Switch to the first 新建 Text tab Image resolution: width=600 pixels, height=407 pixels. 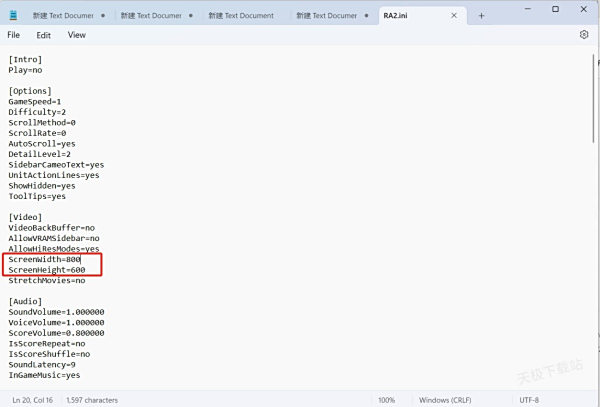point(62,16)
